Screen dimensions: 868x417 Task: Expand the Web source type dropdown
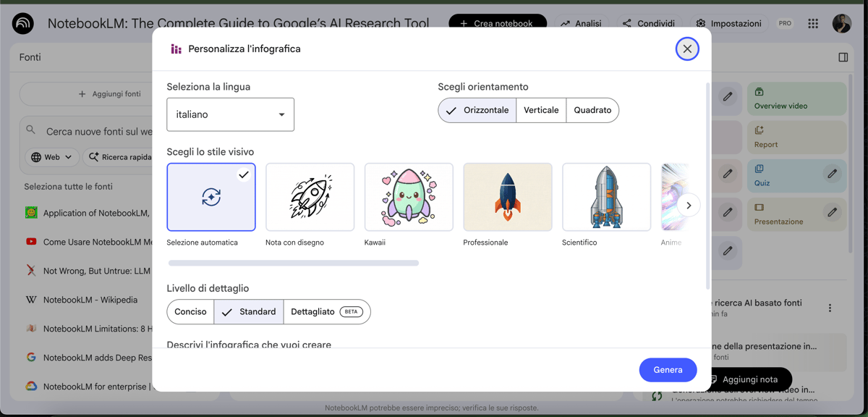(52, 157)
